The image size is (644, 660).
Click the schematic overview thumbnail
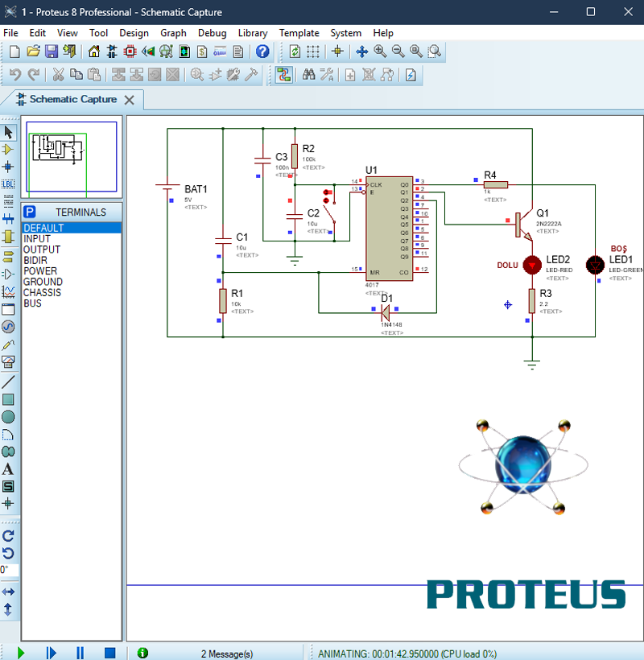click(72, 156)
